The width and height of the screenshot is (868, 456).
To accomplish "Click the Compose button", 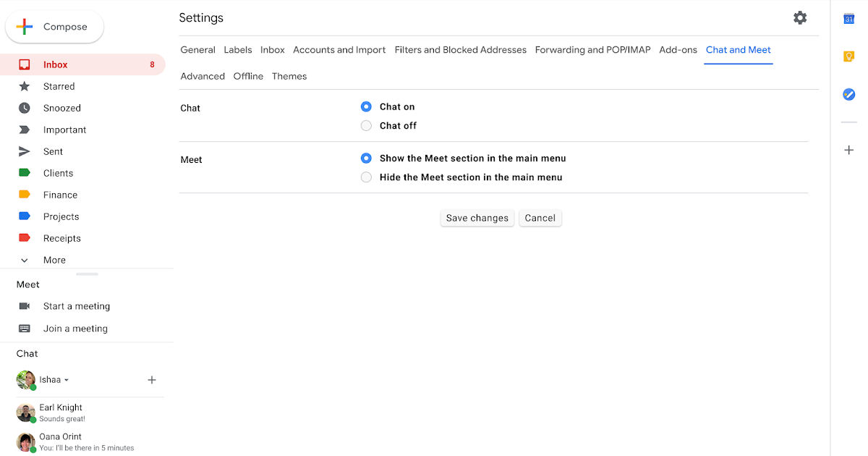I will click(55, 27).
